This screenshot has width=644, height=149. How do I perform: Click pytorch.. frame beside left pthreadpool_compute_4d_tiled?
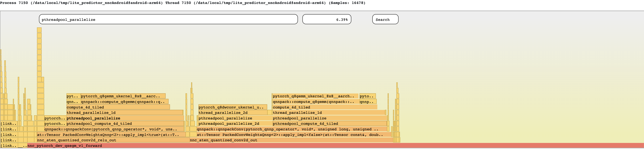coord(55,124)
